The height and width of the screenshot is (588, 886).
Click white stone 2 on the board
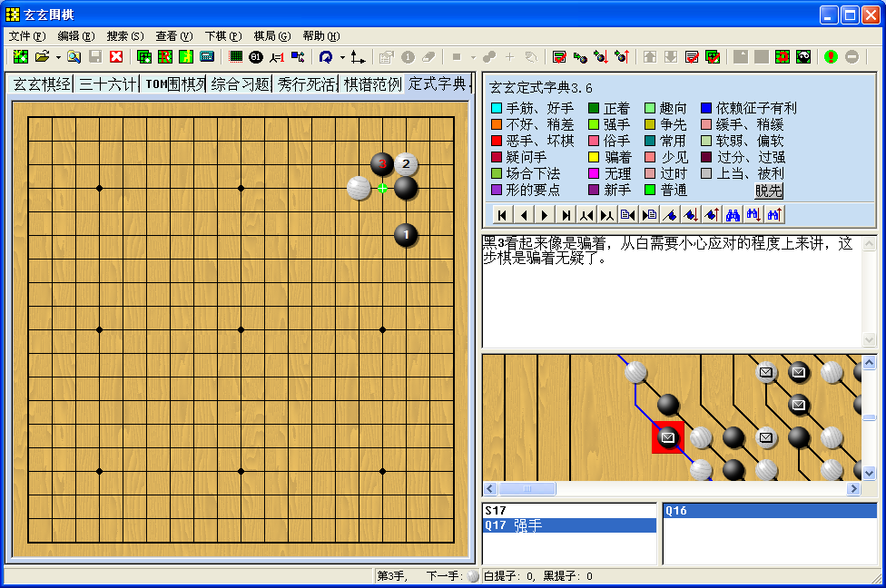click(406, 164)
